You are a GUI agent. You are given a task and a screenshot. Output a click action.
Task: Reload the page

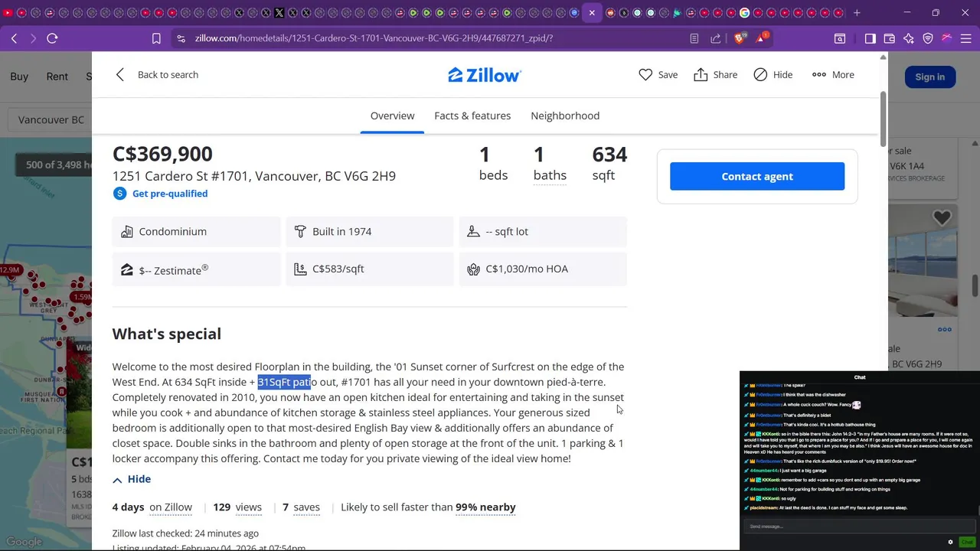[x=52, y=38]
